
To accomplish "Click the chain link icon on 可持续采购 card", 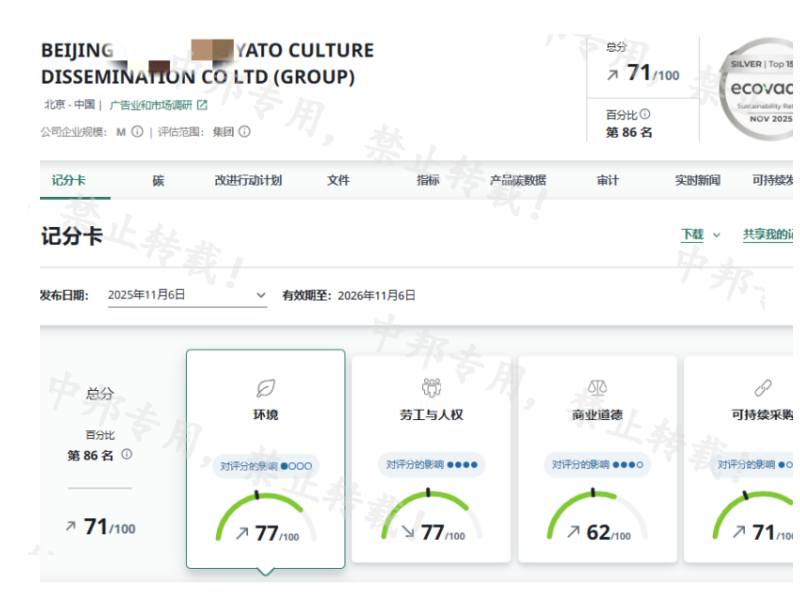I will click(762, 388).
